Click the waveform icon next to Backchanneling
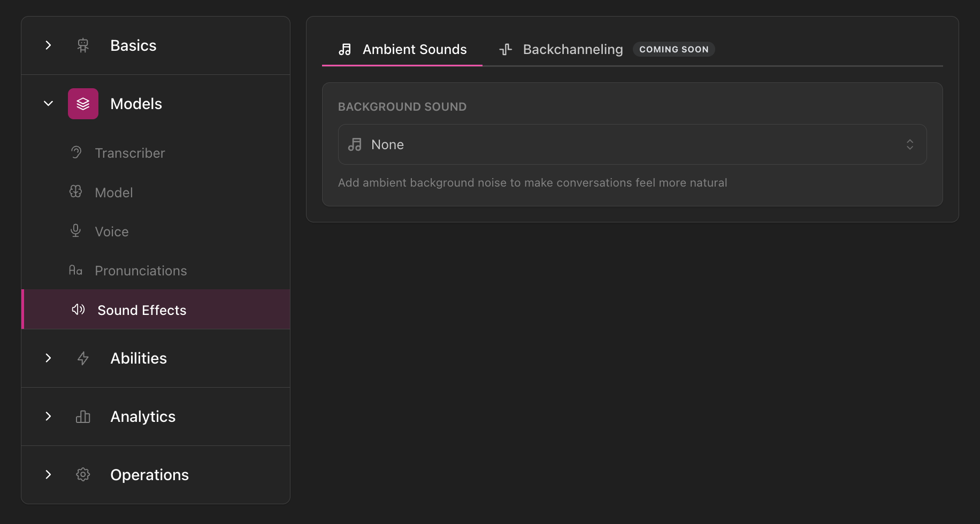This screenshot has height=524, width=980. click(505, 49)
